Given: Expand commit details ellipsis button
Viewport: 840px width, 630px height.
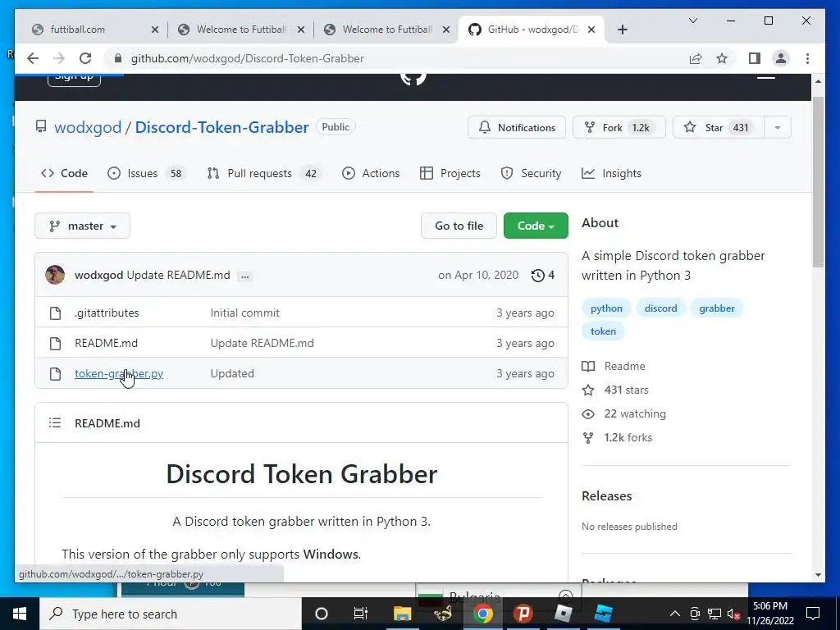Looking at the screenshot, I should pos(244,276).
